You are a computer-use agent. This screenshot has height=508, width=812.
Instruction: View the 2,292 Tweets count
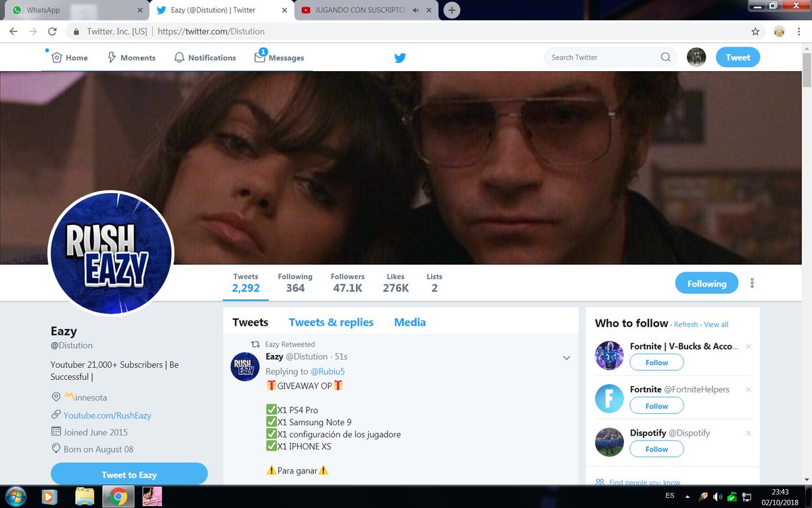pos(246,283)
